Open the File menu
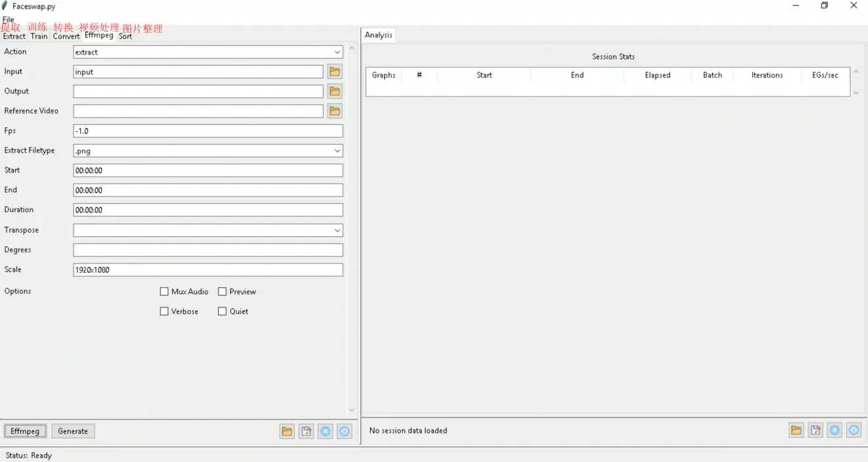 (8, 20)
